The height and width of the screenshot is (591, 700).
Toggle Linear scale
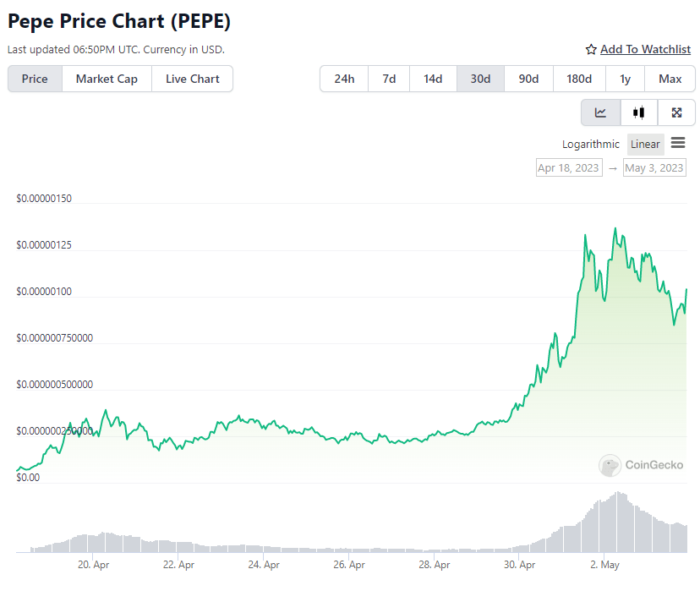[x=645, y=145]
